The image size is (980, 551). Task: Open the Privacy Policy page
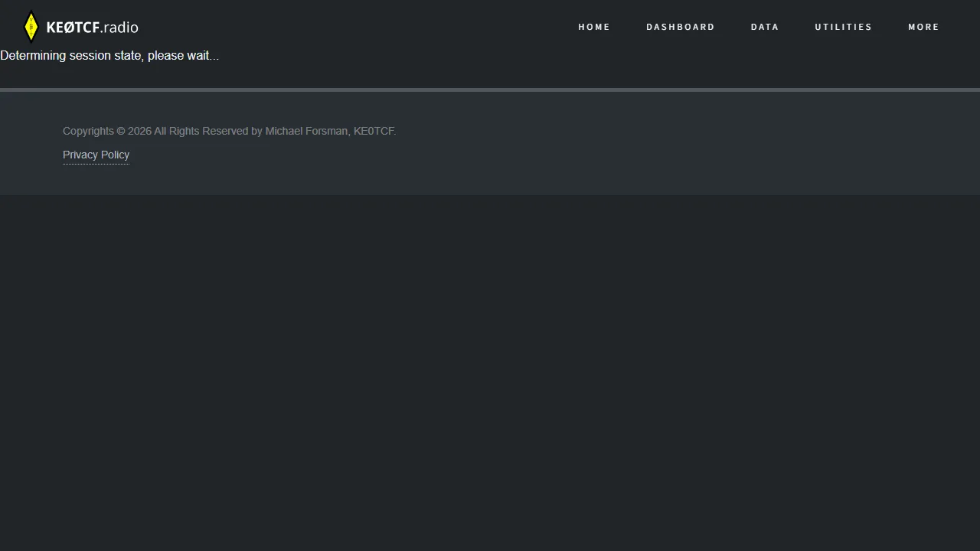click(96, 155)
